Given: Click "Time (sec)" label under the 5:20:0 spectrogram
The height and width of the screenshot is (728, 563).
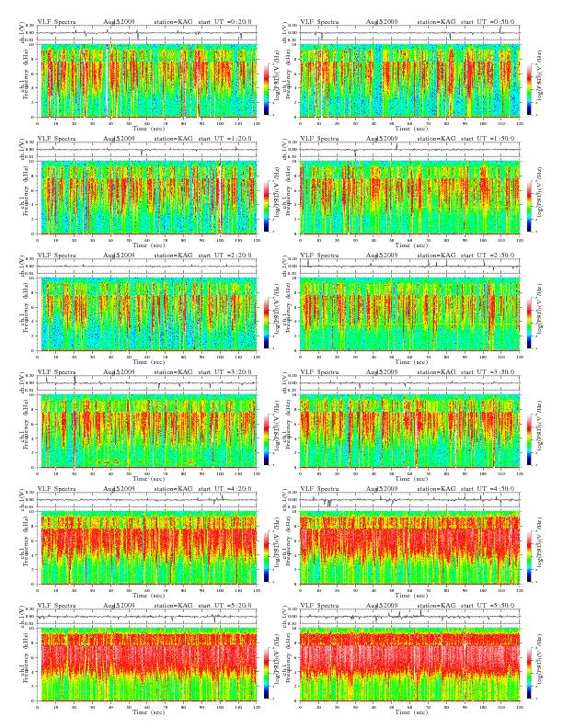Looking at the screenshot, I should click(x=149, y=711).
